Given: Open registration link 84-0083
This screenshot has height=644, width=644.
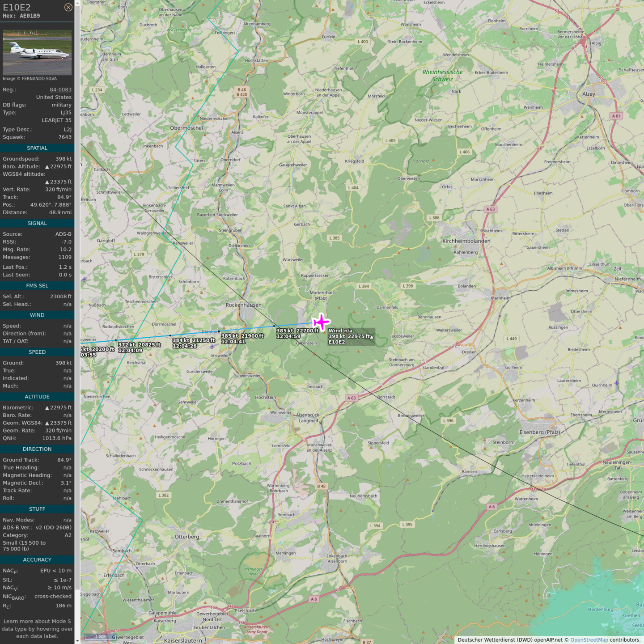Looking at the screenshot, I should click(60, 89).
